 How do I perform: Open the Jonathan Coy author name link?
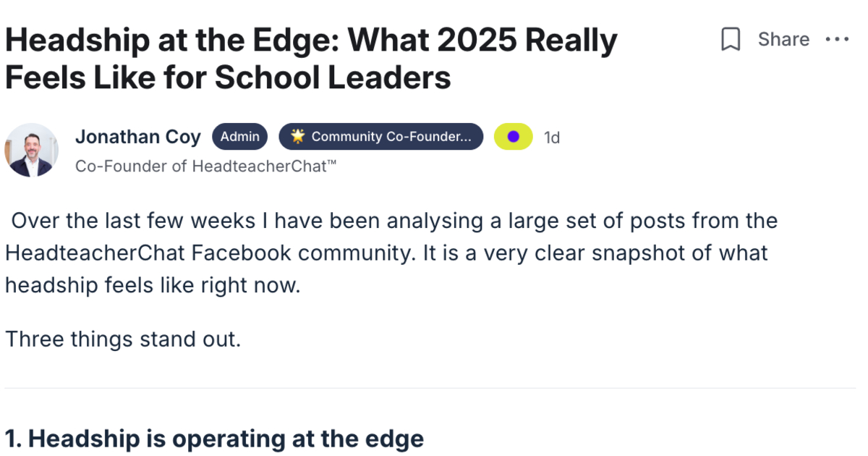pyautogui.click(x=138, y=137)
